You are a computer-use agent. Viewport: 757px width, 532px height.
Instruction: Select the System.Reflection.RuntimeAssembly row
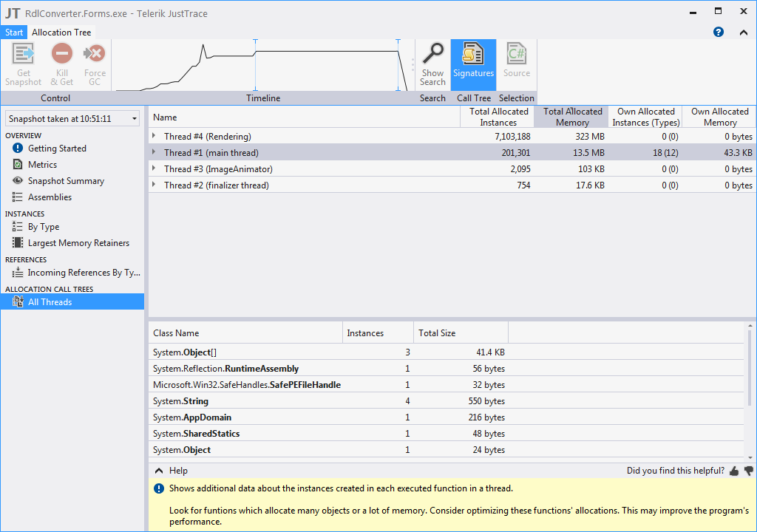[x=446, y=369]
